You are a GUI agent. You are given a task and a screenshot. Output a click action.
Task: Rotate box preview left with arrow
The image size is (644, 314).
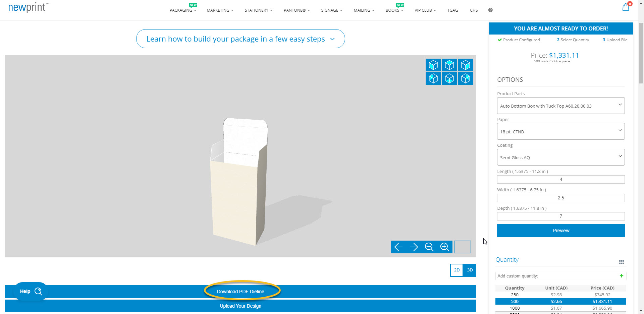[x=398, y=247]
